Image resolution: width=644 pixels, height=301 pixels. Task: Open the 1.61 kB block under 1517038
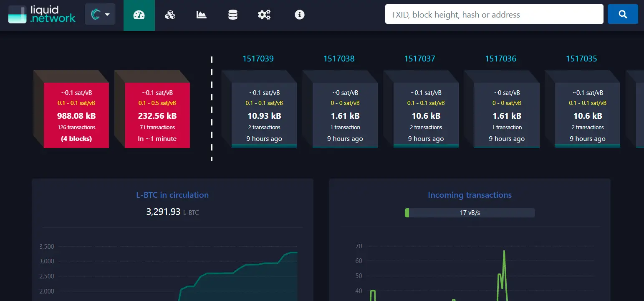click(x=345, y=115)
